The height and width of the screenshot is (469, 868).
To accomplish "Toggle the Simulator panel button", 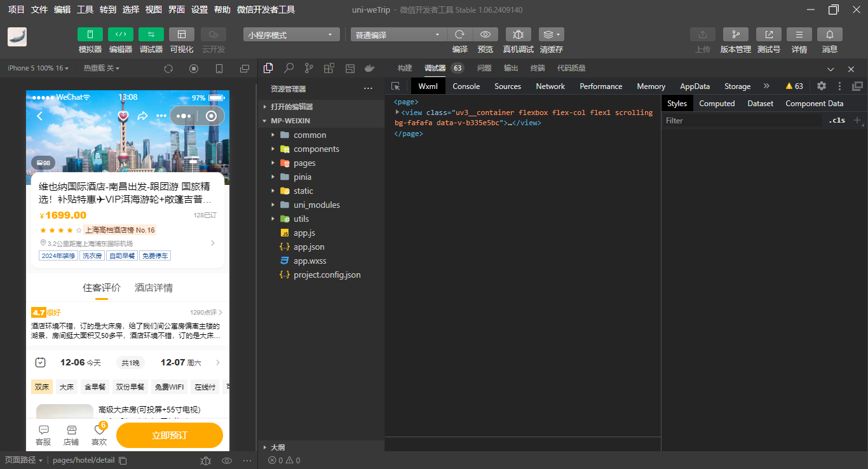I will point(90,34).
